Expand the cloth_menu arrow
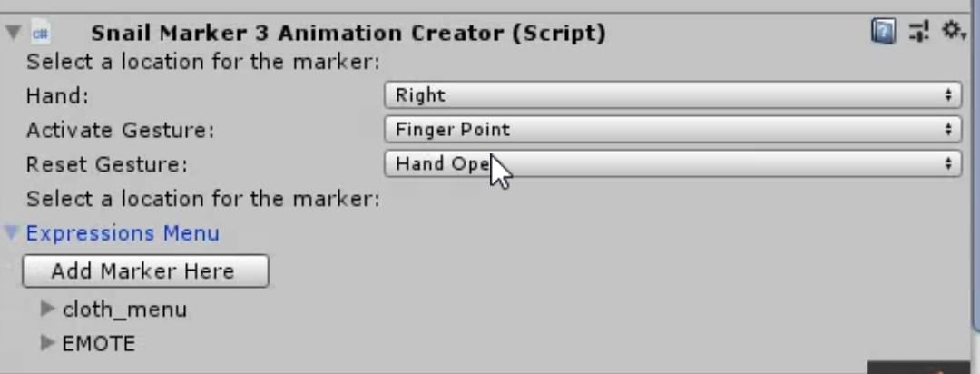The height and width of the screenshot is (374, 980). click(48, 310)
